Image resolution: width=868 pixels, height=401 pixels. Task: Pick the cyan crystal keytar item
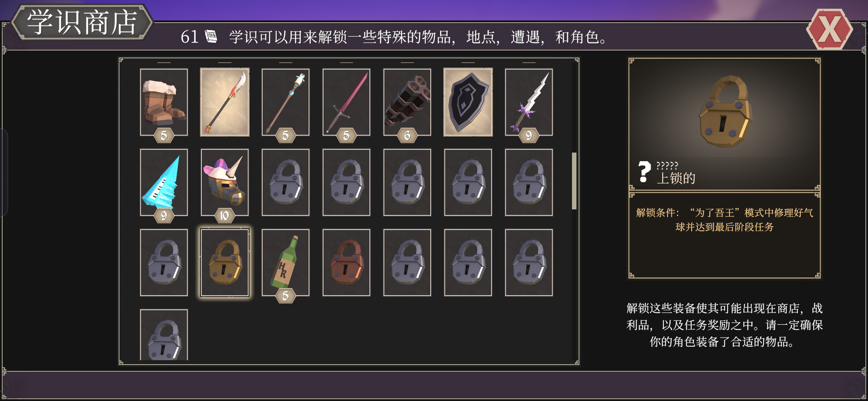tap(164, 182)
